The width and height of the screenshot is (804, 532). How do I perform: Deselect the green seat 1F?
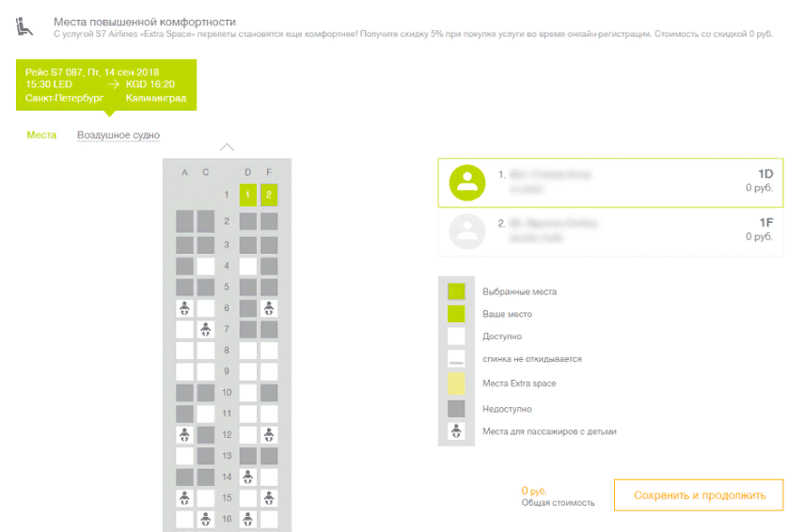pos(269,196)
